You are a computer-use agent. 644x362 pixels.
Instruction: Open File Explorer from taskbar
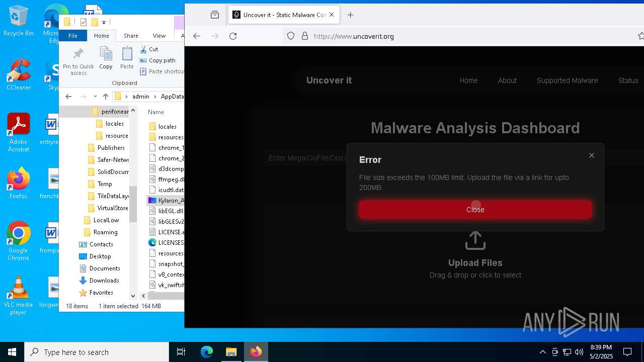(x=231, y=352)
